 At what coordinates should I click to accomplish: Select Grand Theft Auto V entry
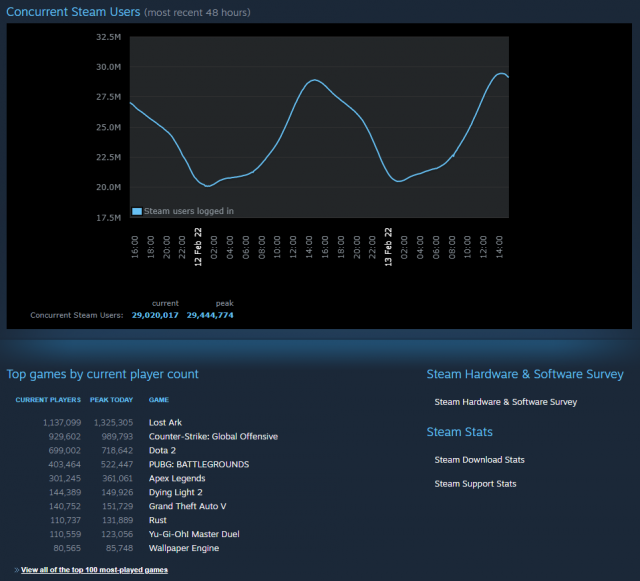pyautogui.click(x=187, y=507)
